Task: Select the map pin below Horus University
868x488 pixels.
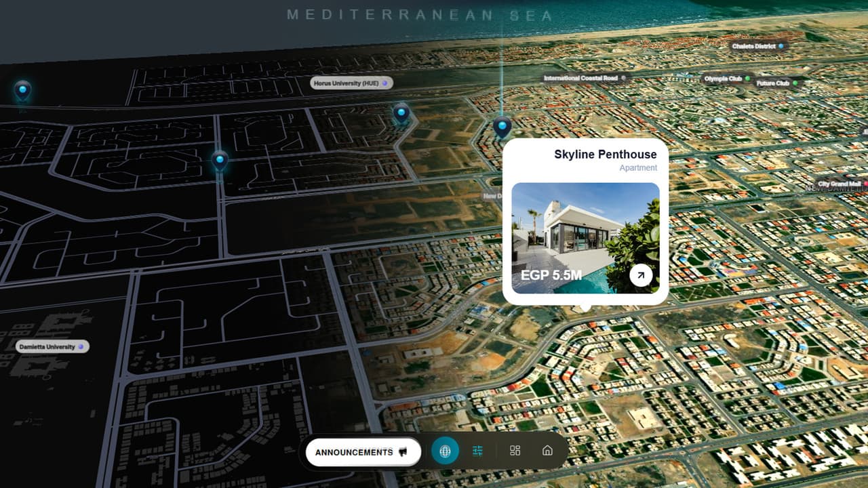Action: click(x=401, y=113)
